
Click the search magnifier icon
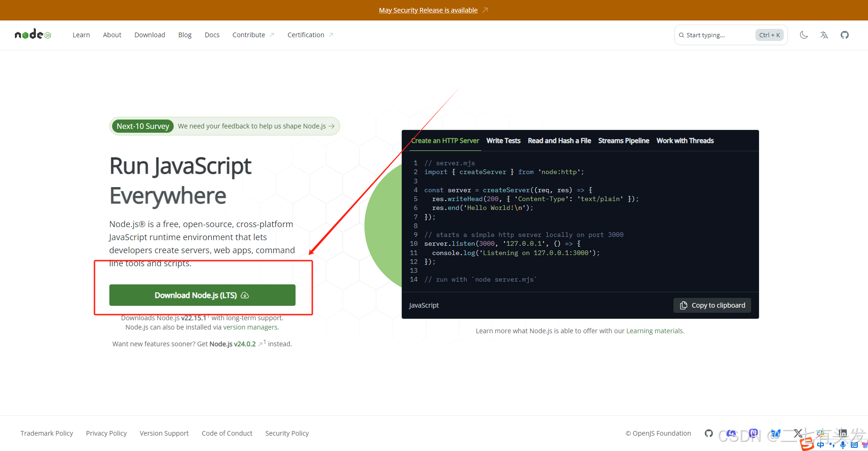coord(681,35)
